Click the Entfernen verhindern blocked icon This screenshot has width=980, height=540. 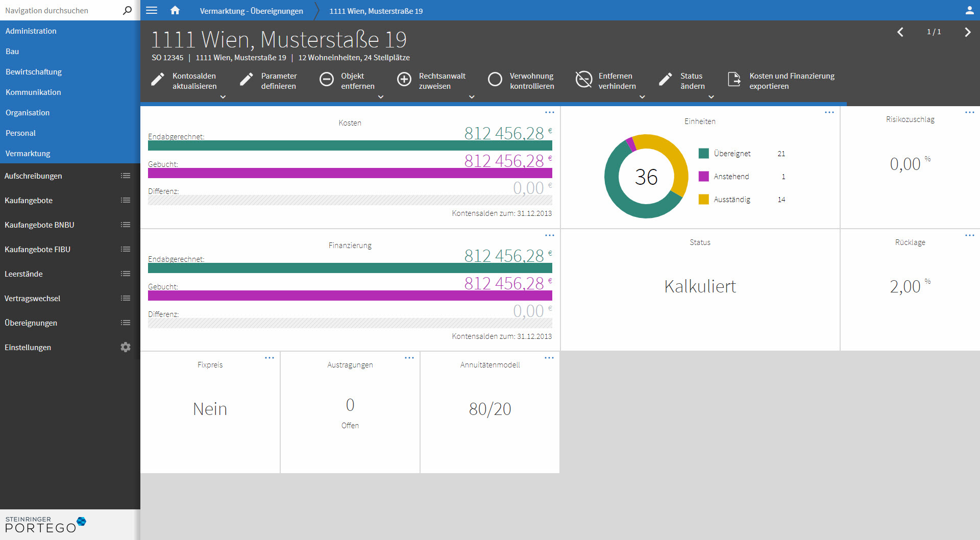click(583, 80)
